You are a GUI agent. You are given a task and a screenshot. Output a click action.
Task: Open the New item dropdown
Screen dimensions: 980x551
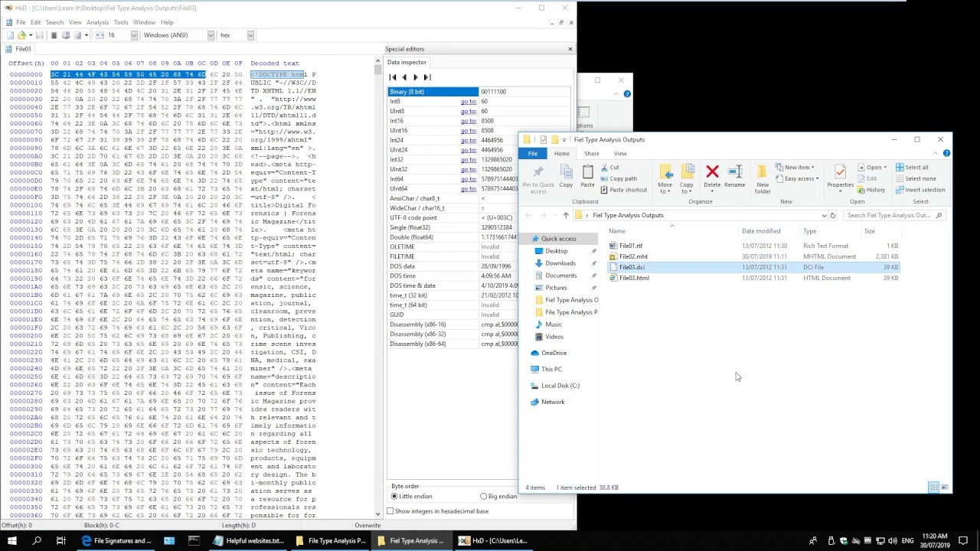795,168
